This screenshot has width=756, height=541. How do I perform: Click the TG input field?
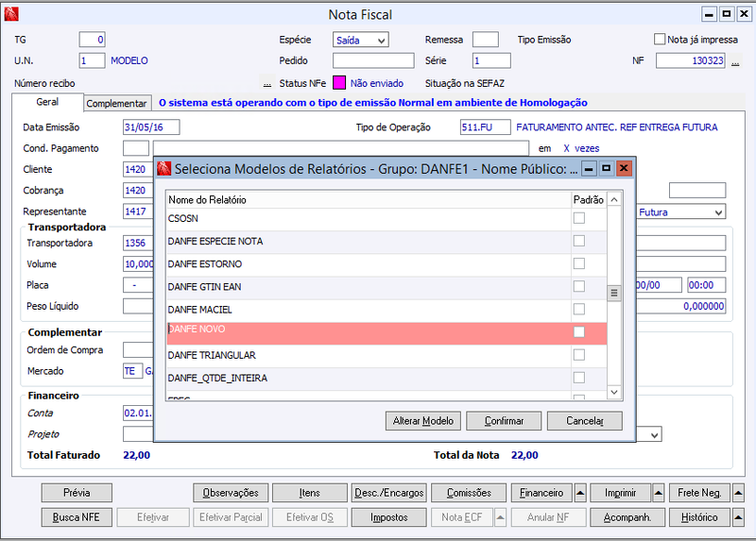point(92,40)
